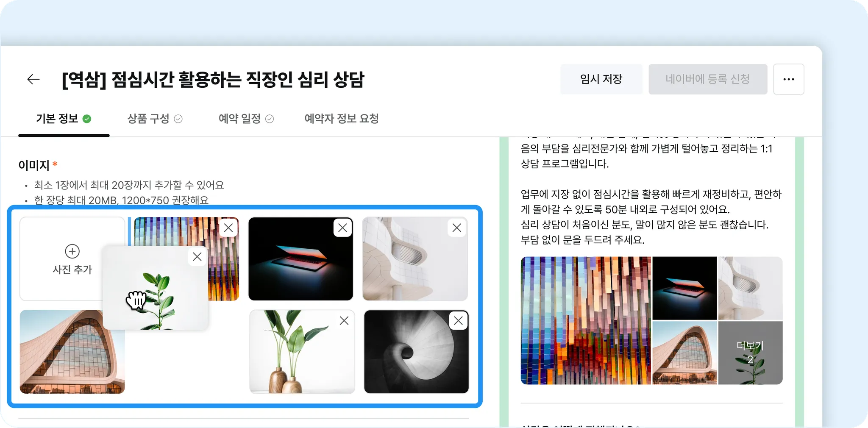
Task: Select the large mosaic preview image
Action: point(586,320)
